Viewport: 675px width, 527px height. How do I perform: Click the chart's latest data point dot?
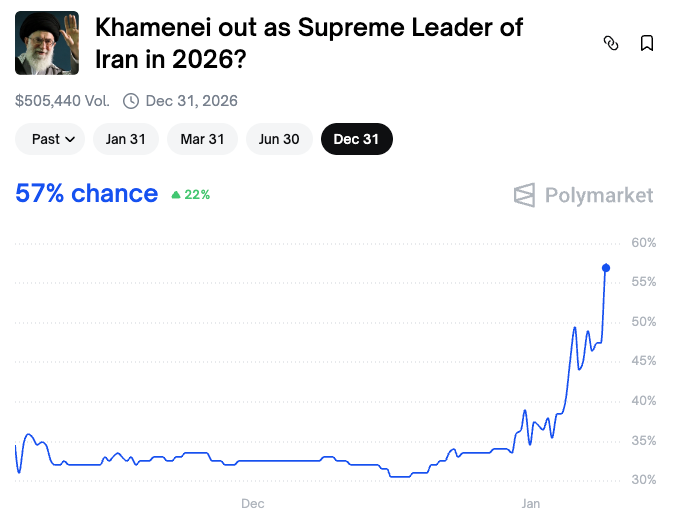point(606,268)
